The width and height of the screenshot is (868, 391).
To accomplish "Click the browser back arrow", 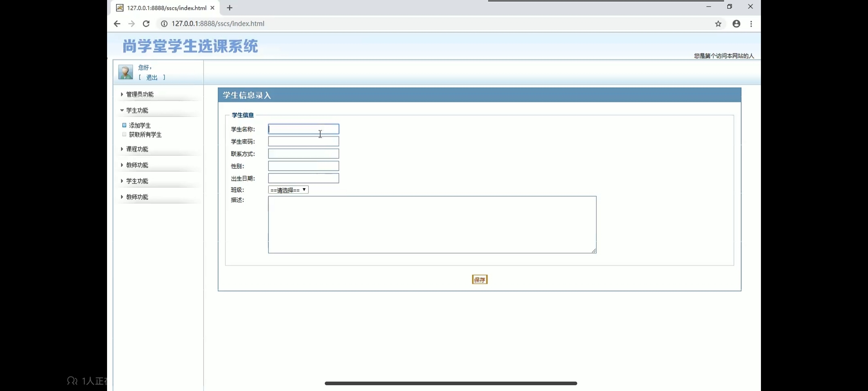I will tap(117, 24).
